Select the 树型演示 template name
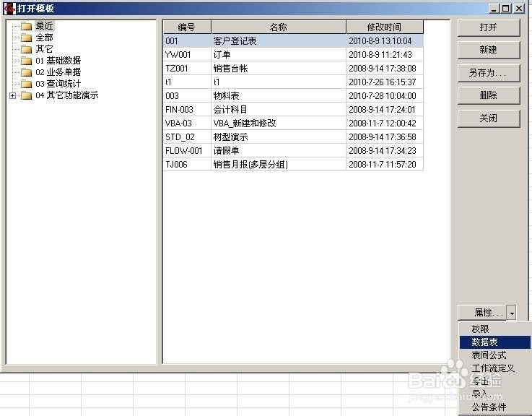This screenshot has height=416, width=532. point(231,136)
